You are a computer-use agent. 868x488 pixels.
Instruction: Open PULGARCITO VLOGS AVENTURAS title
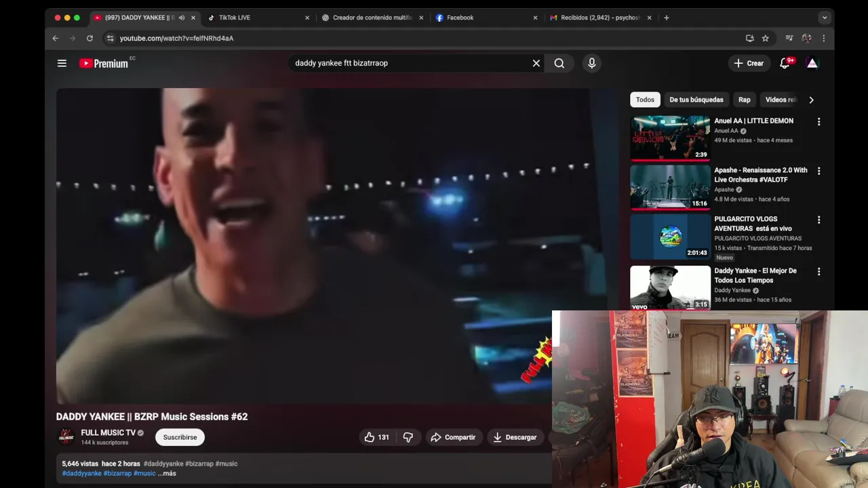click(x=753, y=224)
